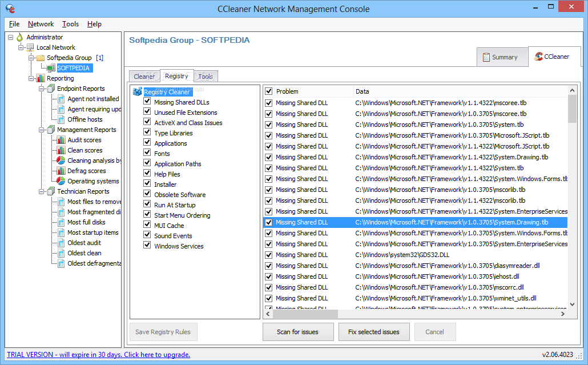
Task: Click the Most files to remove icon
Action: coord(61,202)
